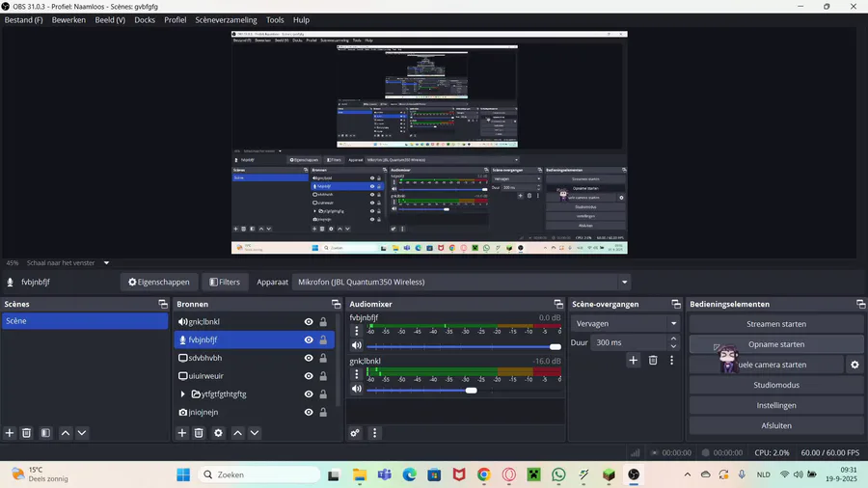Open Instellingen
The height and width of the screenshot is (488, 868).
(776, 406)
